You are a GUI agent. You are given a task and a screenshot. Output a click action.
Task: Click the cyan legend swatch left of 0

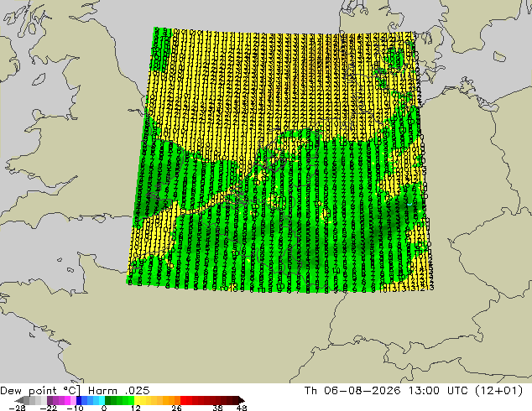[102, 400]
